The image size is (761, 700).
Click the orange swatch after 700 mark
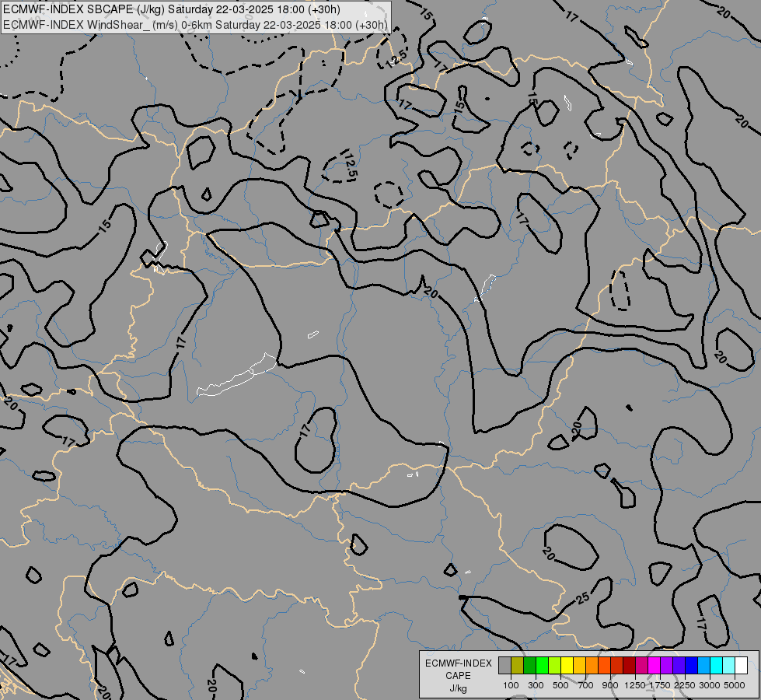point(592,666)
